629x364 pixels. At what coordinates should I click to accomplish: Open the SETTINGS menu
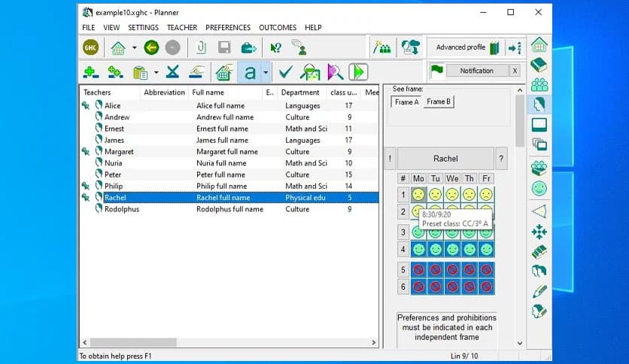143,28
